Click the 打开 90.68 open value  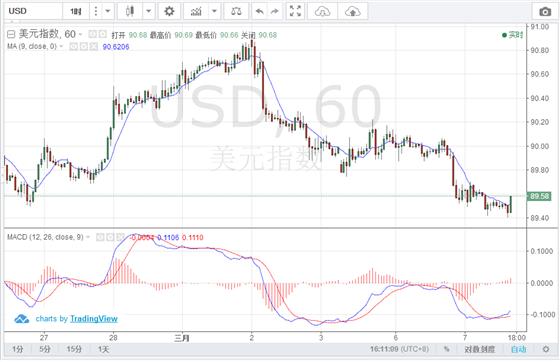(x=129, y=35)
